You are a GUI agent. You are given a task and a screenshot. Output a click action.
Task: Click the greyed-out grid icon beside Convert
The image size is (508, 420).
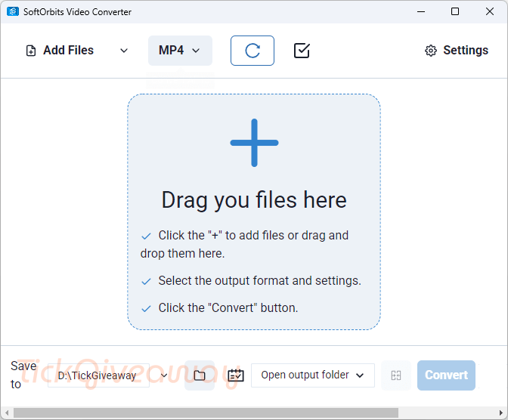tap(396, 375)
